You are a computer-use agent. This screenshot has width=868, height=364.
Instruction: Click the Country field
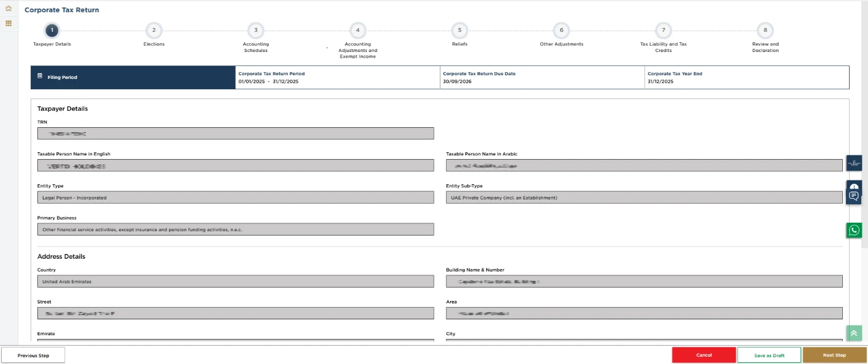tap(236, 281)
